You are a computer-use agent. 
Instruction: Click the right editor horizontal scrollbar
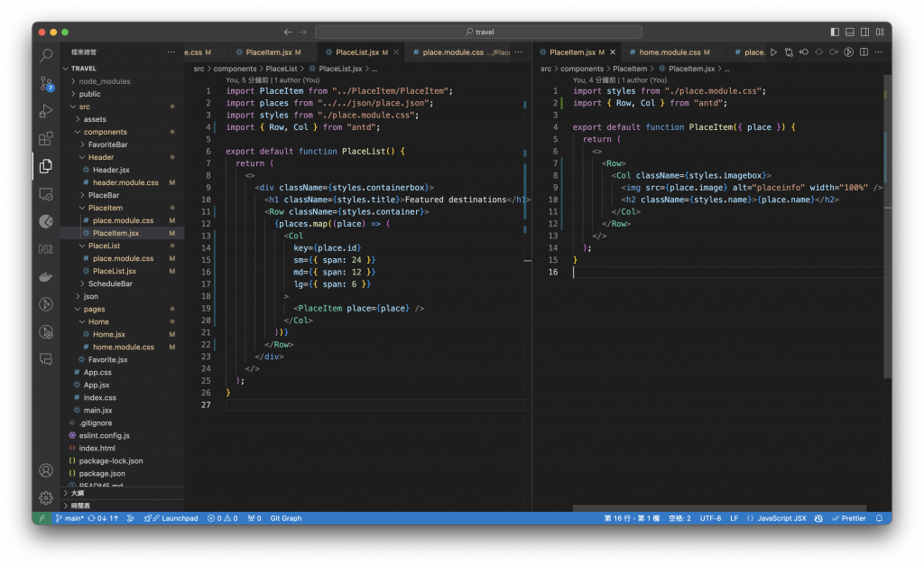(x=719, y=508)
